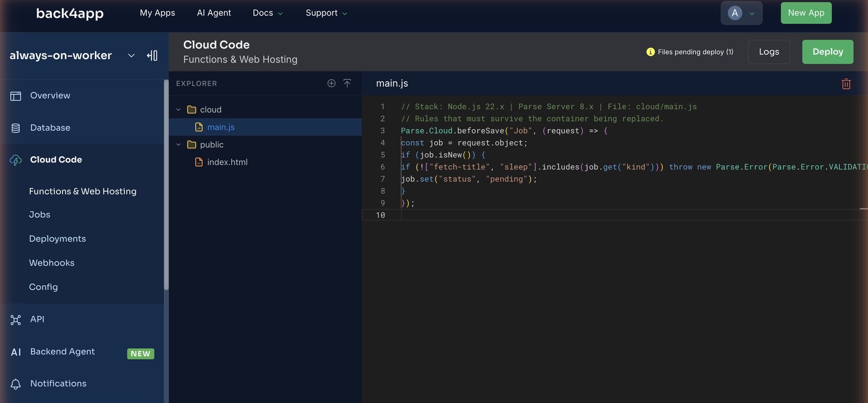Click the index.html file icon
868x403 pixels.
pos(199,162)
